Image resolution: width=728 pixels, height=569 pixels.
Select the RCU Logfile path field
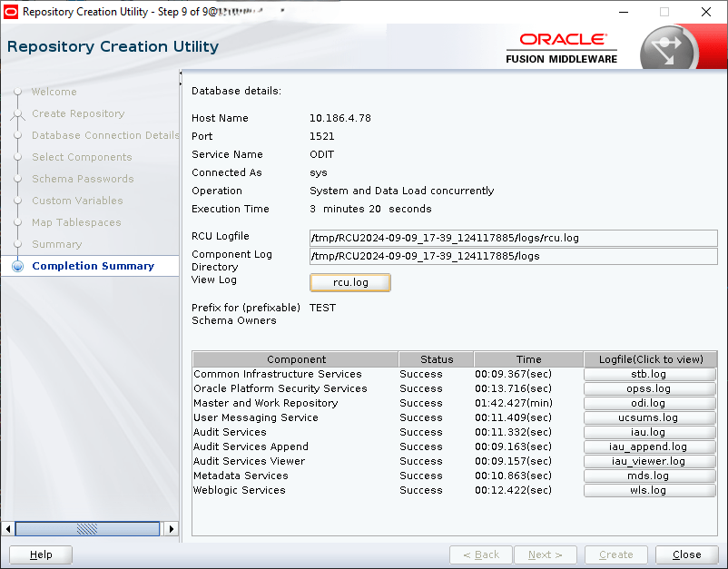point(513,239)
